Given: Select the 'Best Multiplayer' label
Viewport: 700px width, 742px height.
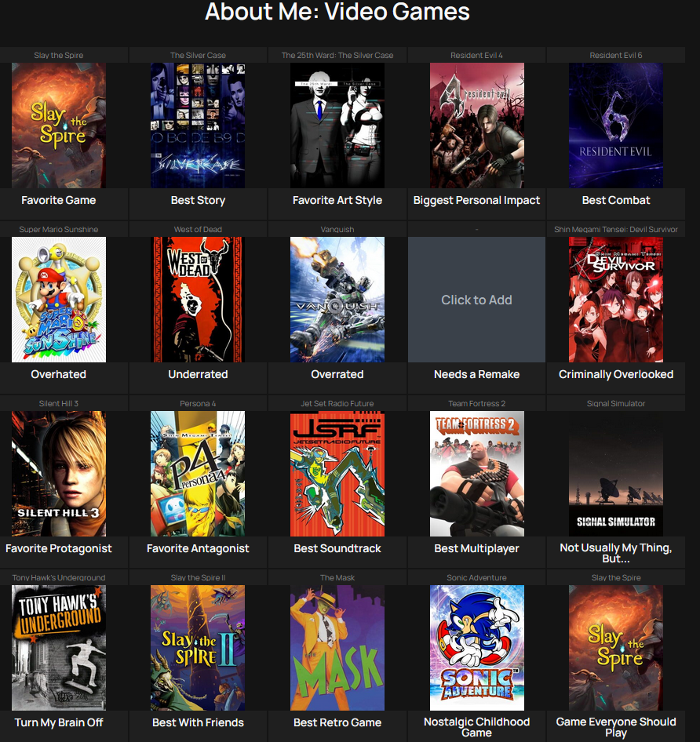Looking at the screenshot, I should click(476, 548).
